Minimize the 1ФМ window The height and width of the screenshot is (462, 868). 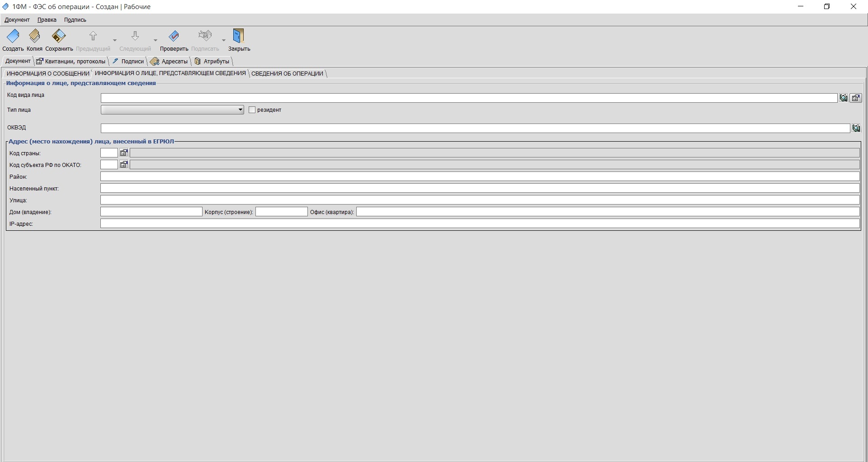801,6
